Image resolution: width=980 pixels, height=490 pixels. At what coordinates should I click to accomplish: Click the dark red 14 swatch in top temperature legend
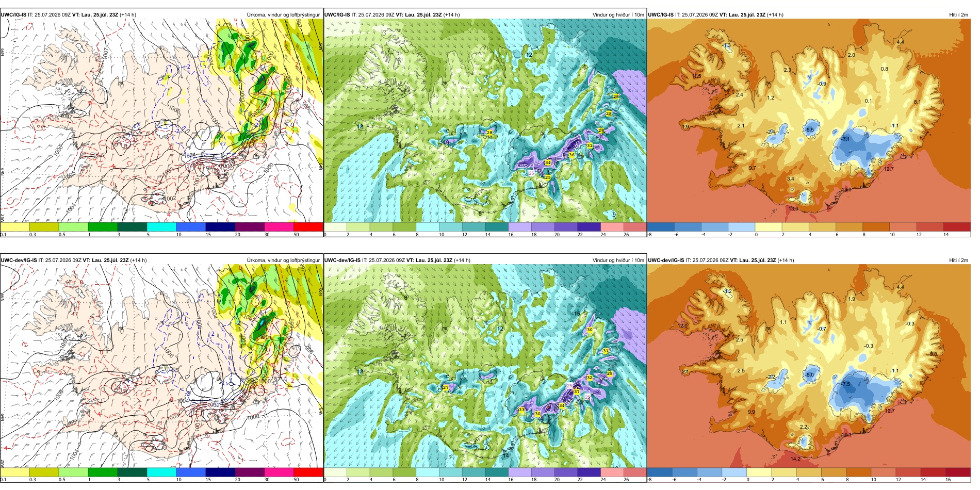[957, 226]
